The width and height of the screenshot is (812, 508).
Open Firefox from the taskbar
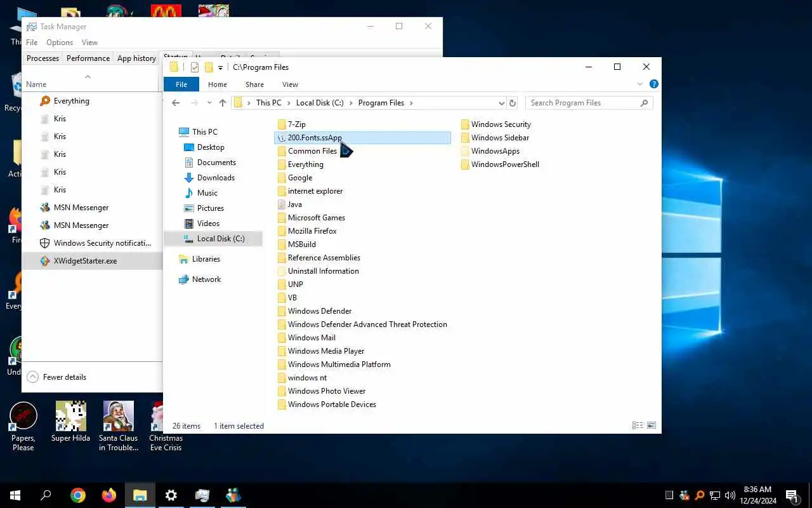(109, 495)
